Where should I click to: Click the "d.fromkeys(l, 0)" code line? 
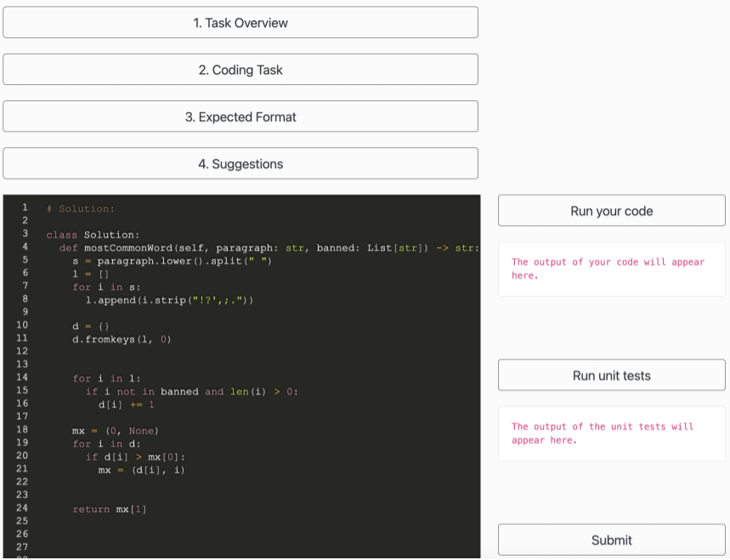(x=122, y=340)
